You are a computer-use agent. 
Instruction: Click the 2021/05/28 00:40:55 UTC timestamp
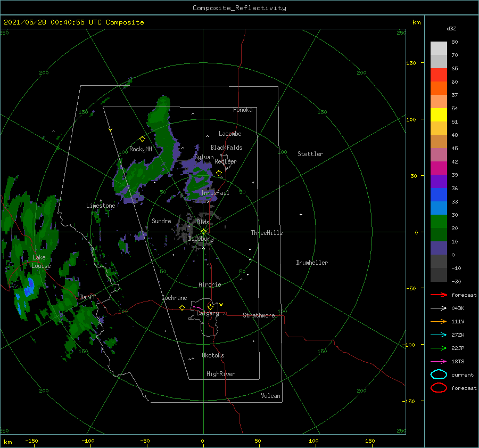pyautogui.click(x=73, y=22)
